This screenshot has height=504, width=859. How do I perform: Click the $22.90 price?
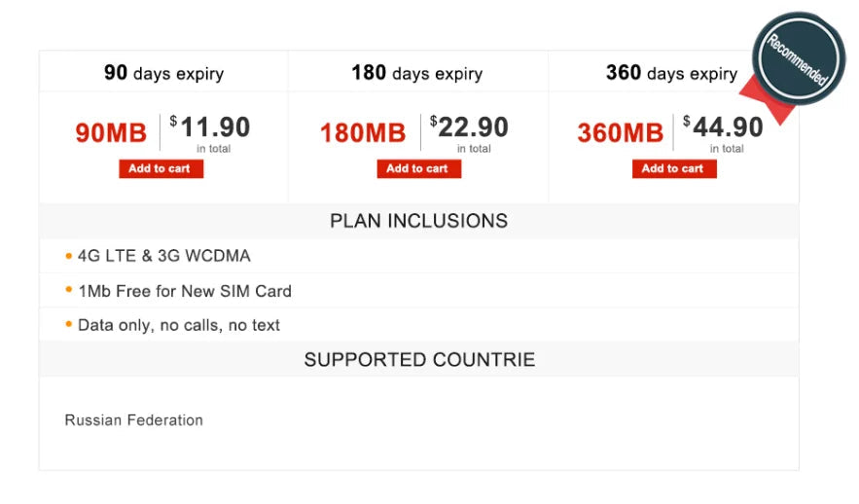point(469,127)
